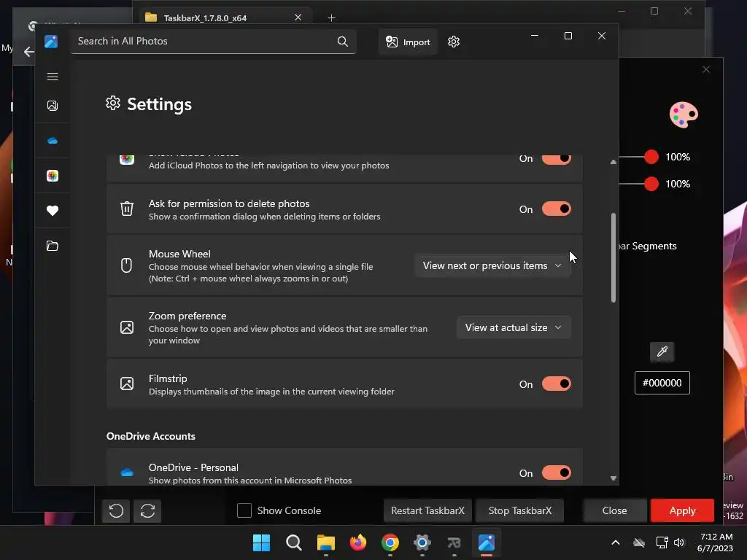Click the search magnifier in Photos
Image resolution: width=747 pixels, height=560 pixels.
coord(343,42)
